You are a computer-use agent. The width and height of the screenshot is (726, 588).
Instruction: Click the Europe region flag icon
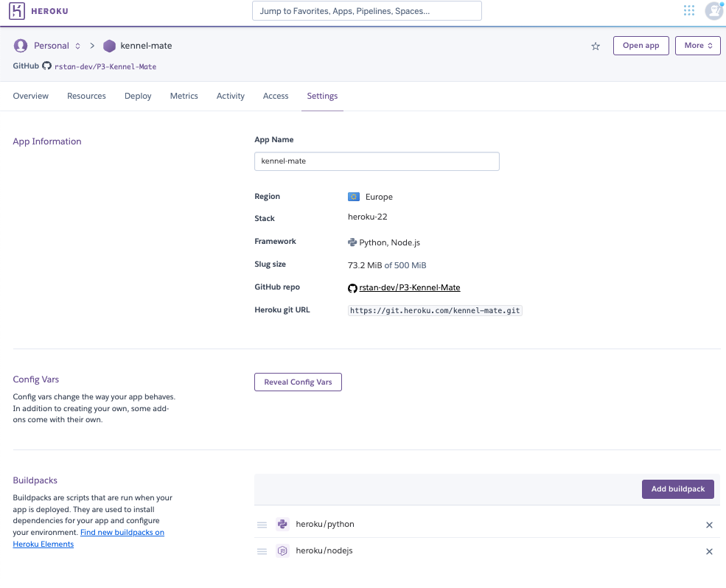[x=354, y=197]
